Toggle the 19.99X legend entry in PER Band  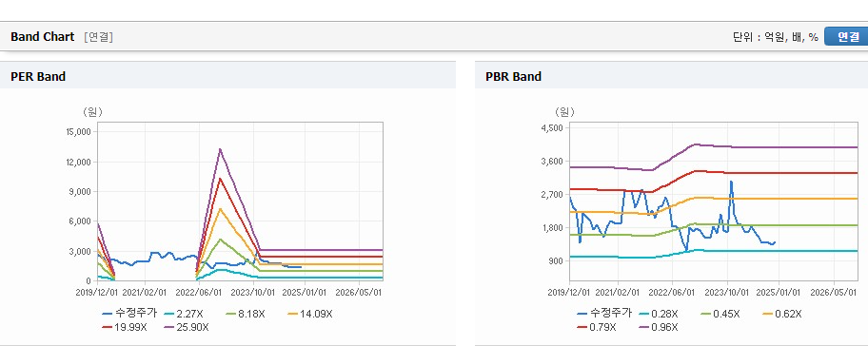pyautogui.click(x=125, y=327)
